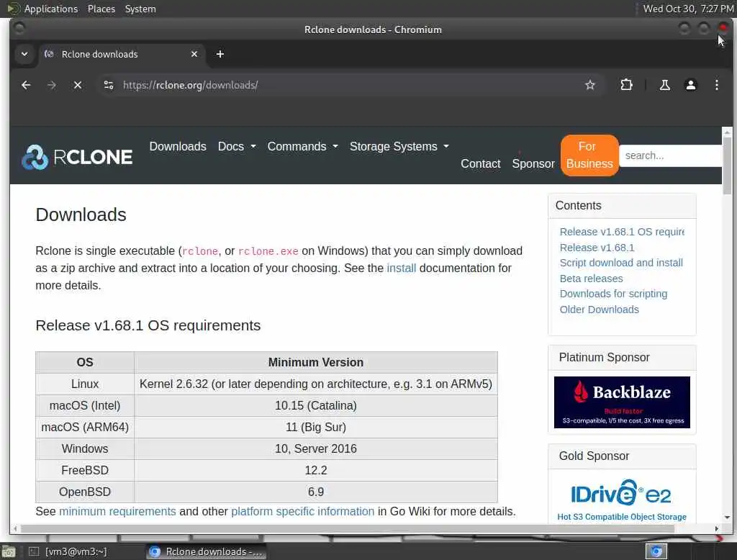Screen dimensions: 737x560
Task: Select the Windows table cell
Action: [85, 449]
